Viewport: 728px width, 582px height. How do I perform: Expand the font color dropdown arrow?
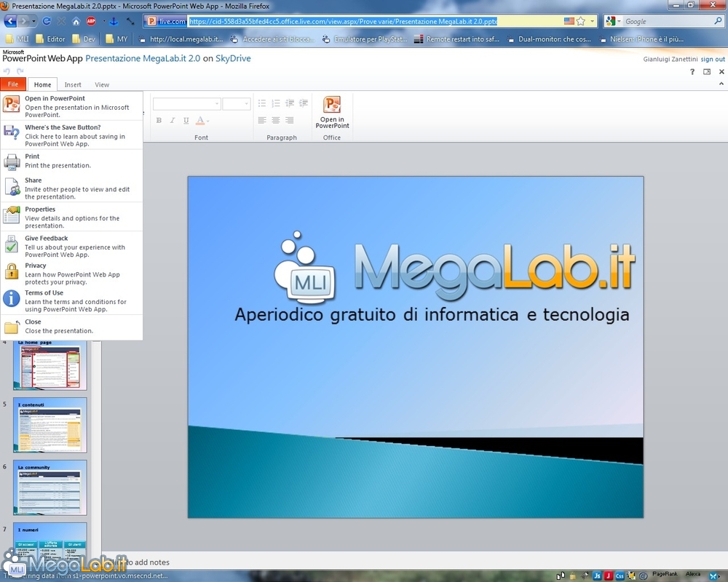(x=208, y=121)
